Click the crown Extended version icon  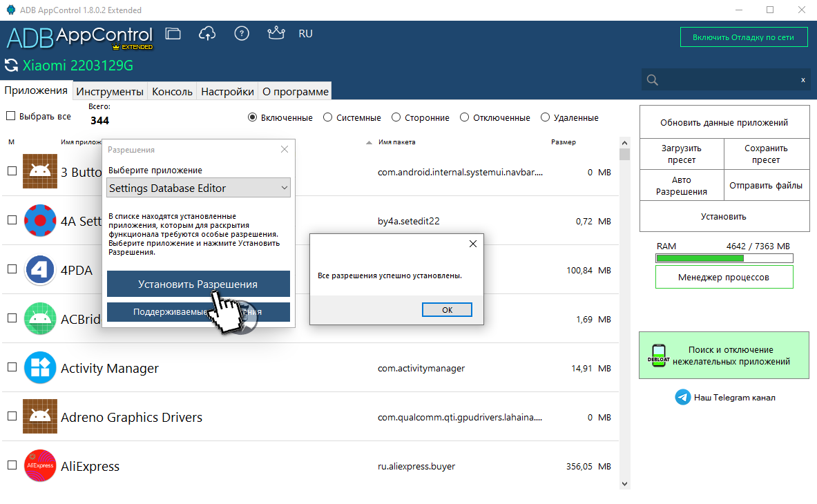pyautogui.click(x=276, y=33)
